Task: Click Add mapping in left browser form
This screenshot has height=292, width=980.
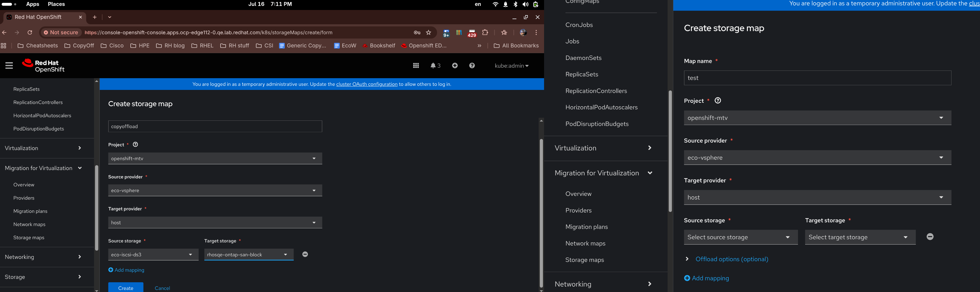Action: coord(126,270)
